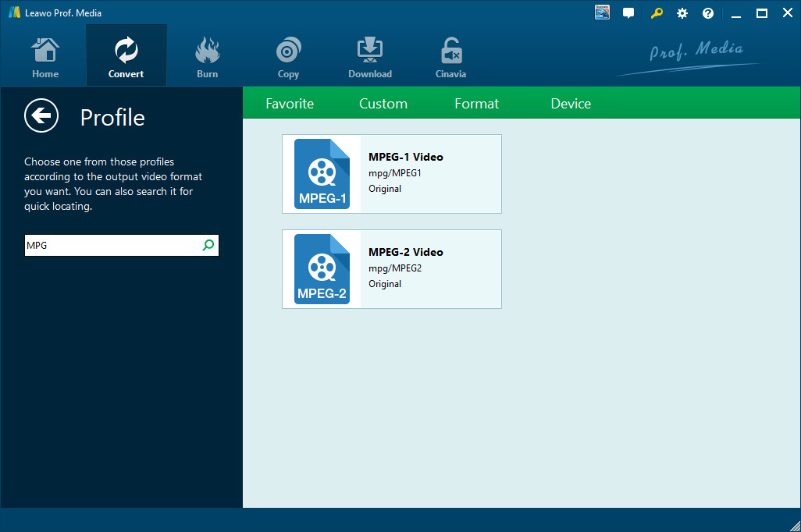801x532 pixels.
Task: Open the Device tab
Action: point(571,104)
